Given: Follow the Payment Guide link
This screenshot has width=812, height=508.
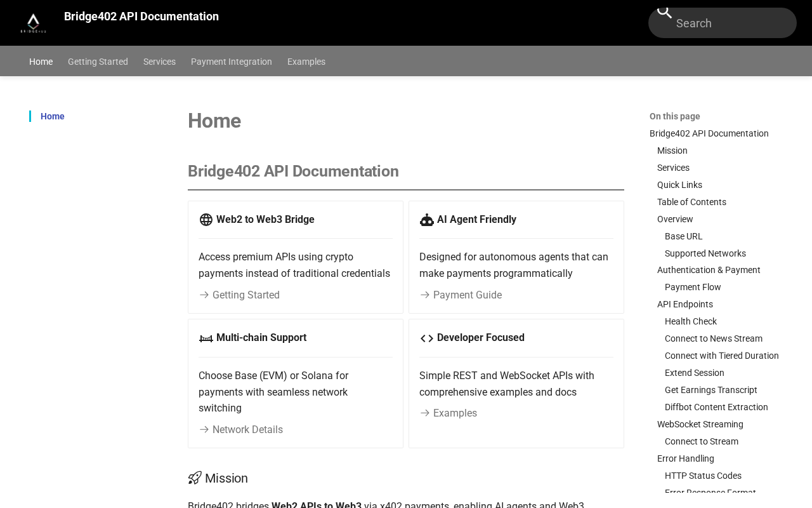Looking at the screenshot, I should tap(467, 295).
